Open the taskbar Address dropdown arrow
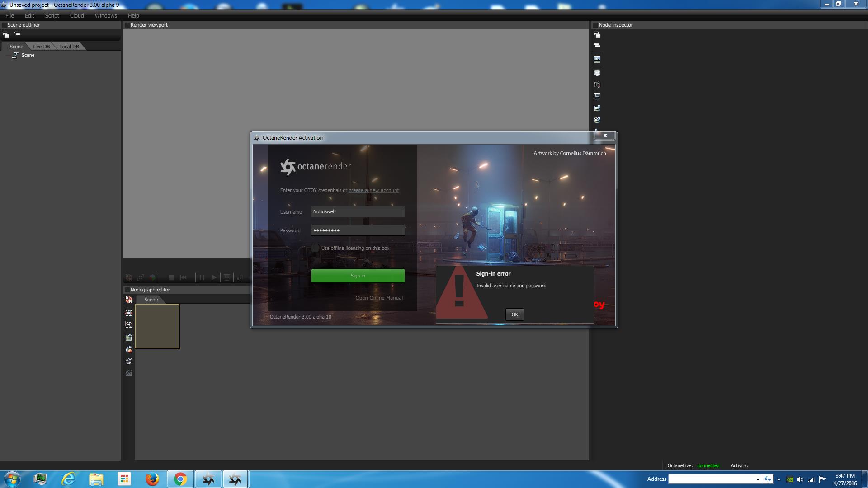This screenshot has height=488, width=868. [758, 479]
